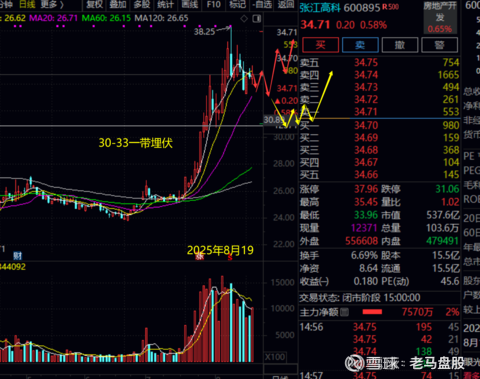This screenshot has height=379, width=480.
Task: Click 跌停 limit-down price 31.06
Action: tap(447, 189)
